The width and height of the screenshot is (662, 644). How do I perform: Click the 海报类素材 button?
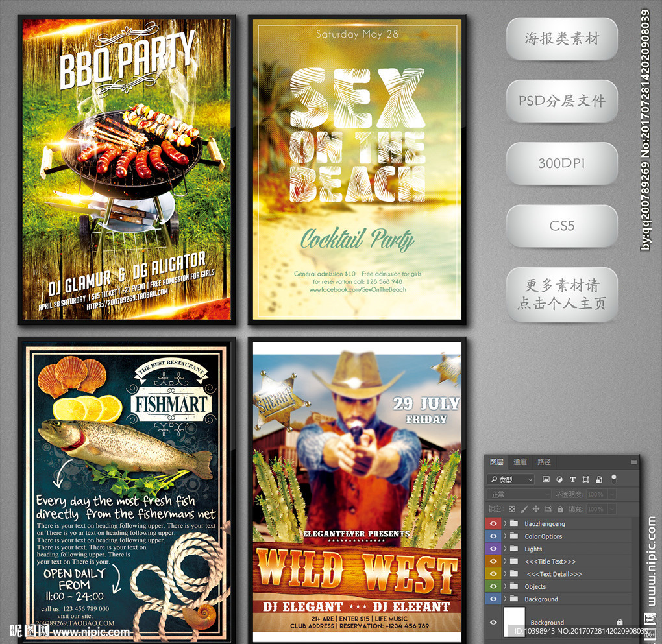tap(562, 38)
